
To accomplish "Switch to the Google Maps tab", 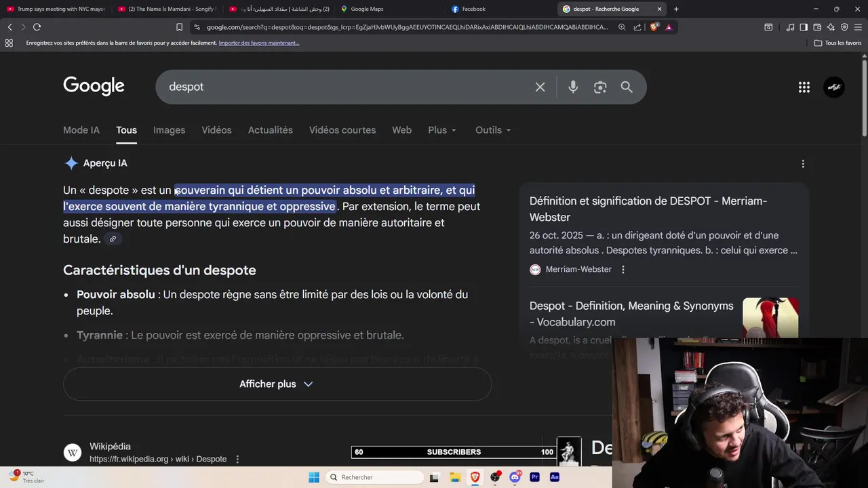I will click(391, 9).
